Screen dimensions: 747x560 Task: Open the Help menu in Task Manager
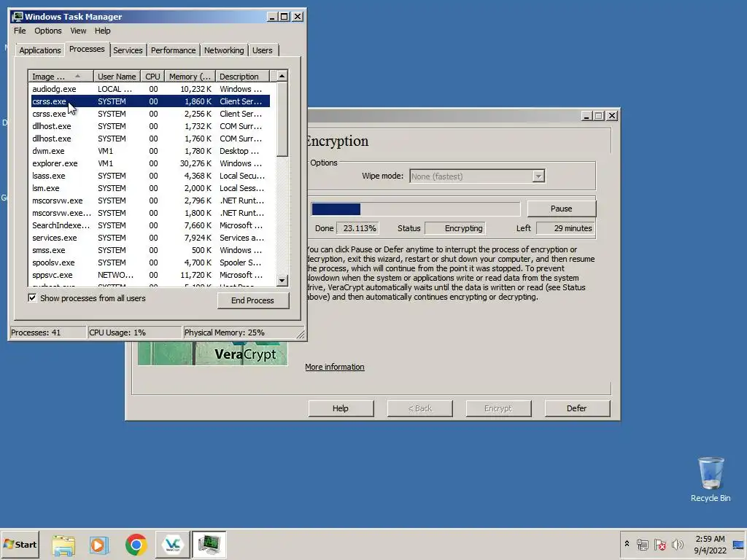[x=102, y=31]
